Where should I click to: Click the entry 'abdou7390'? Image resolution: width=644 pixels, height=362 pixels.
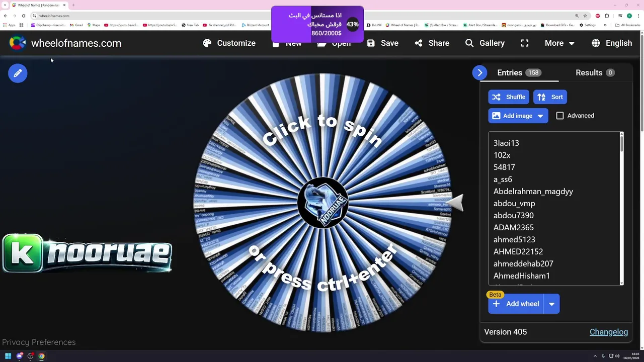click(x=514, y=216)
